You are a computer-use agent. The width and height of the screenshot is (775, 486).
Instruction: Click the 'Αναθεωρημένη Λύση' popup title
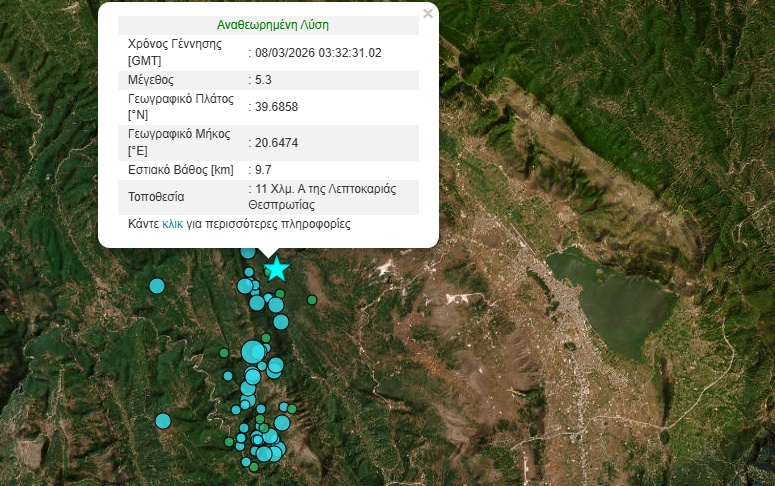[272, 25]
